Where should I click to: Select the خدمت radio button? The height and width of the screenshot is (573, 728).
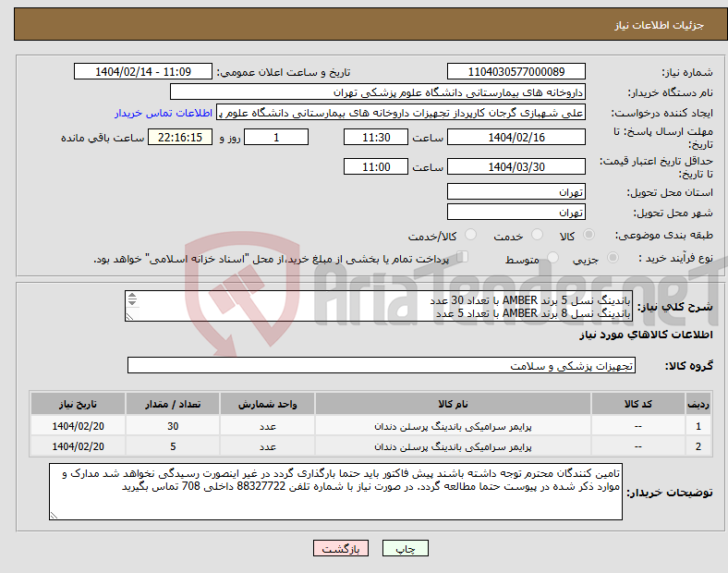[537, 235]
